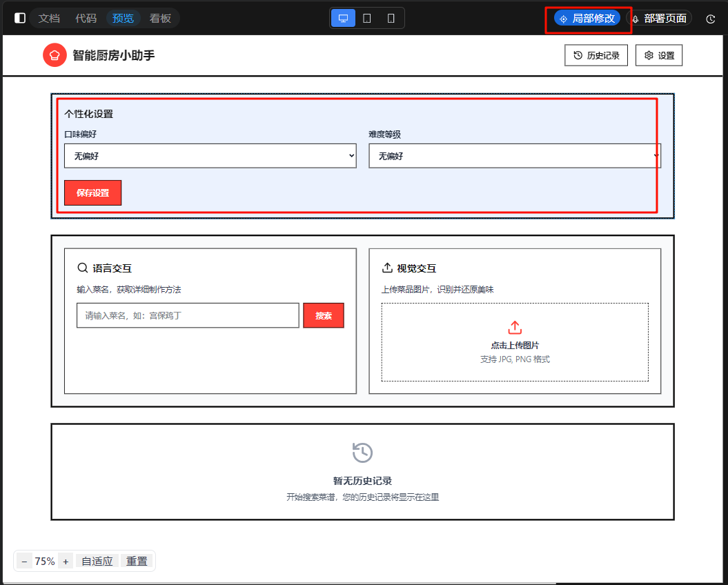The width and height of the screenshot is (728, 585).
Task: Open the 看板 tab
Action: [x=160, y=18]
